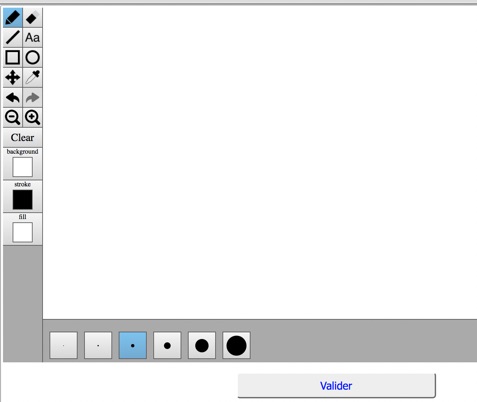Select the Eyedropper color picker tool
This screenshot has height=402, width=477.
pyautogui.click(x=32, y=78)
